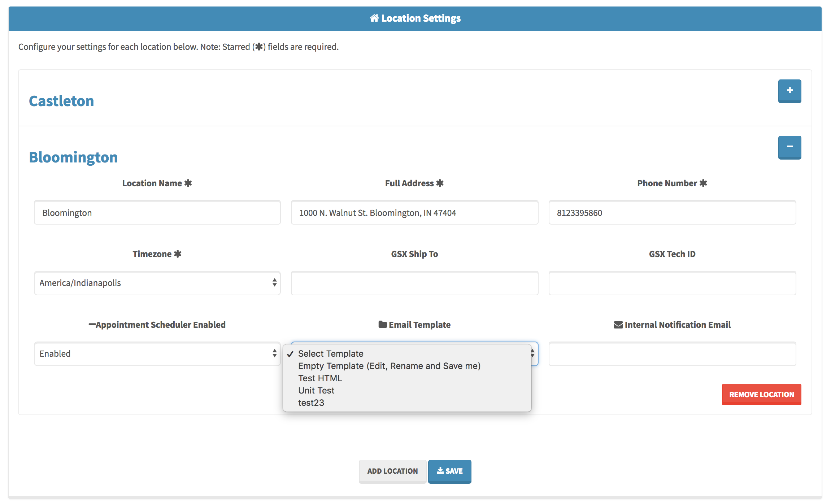Click the Add Location button
This screenshot has height=504, width=831.
tap(392, 471)
